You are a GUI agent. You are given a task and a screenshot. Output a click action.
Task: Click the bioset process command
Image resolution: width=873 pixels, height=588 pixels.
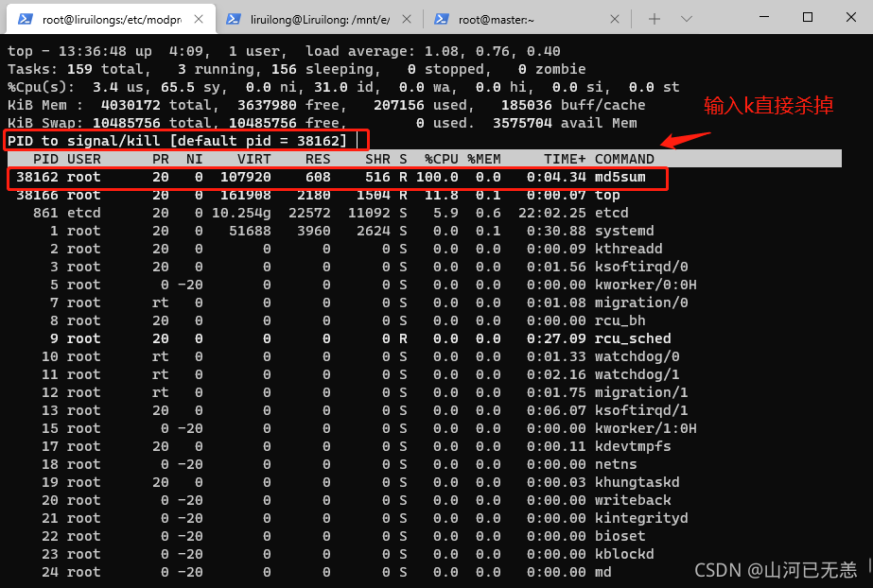[x=620, y=536]
